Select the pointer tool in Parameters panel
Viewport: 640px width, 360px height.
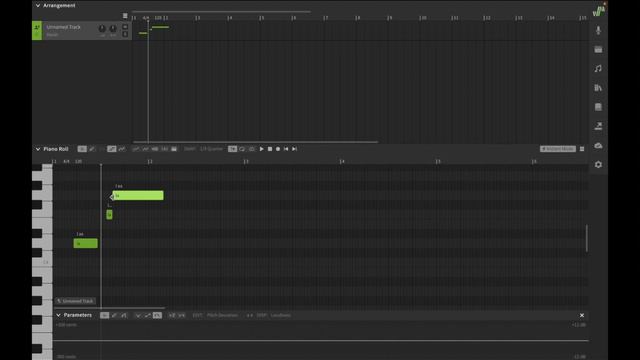[104, 315]
